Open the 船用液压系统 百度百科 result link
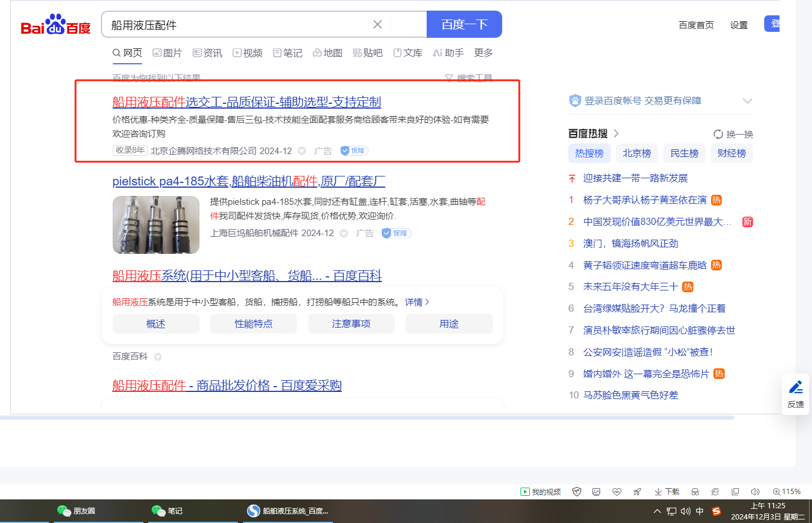The width and height of the screenshot is (812, 523). pyautogui.click(x=247, y=276)
